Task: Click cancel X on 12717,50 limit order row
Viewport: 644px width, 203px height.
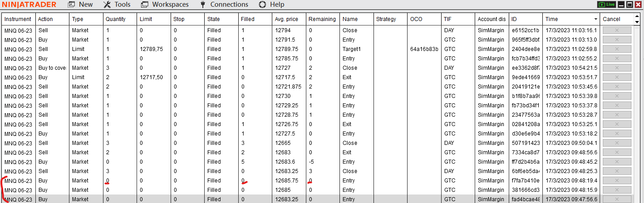Action: click(617, 77)
